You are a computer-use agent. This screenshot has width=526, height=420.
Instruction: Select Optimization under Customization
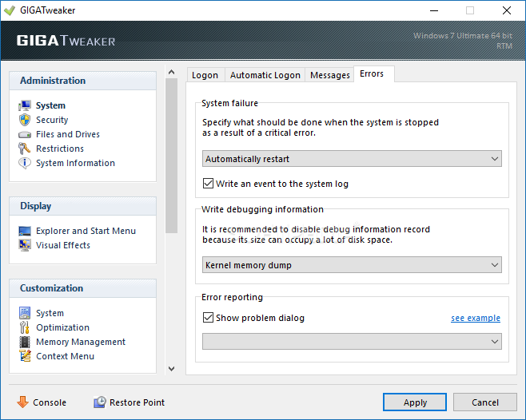[62, 327]
